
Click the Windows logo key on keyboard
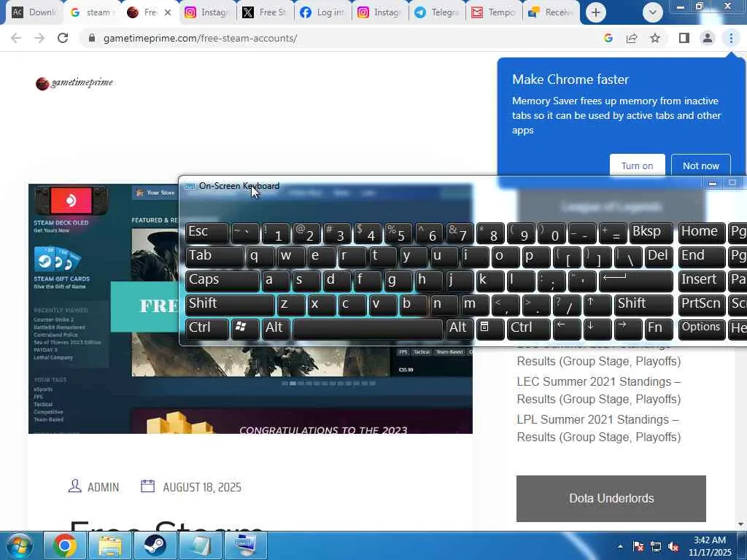(245, 329)
